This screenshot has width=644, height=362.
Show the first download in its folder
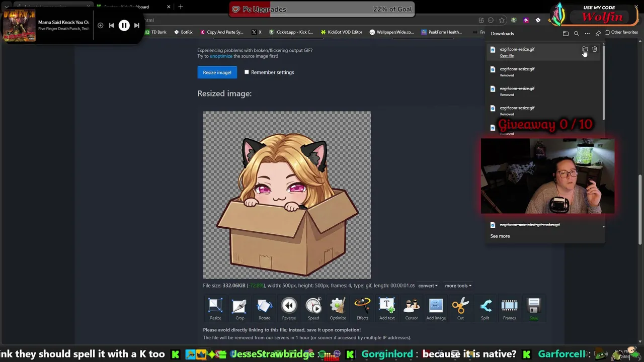pyautogui.click(x=585, y=49)
